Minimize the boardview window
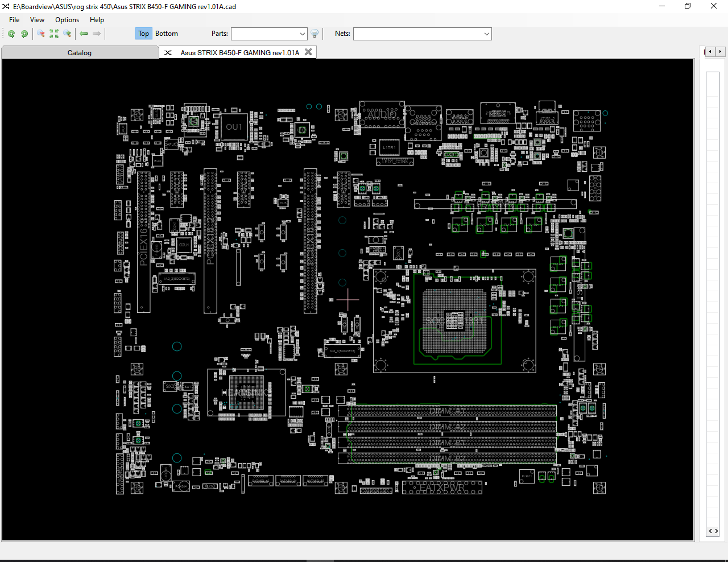The width and height of the screenshot is (728, 562). (662, 6)
